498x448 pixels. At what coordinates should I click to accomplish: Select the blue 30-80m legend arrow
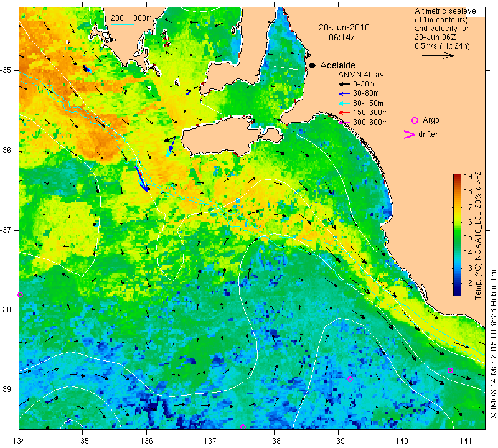tap(344, 94)
